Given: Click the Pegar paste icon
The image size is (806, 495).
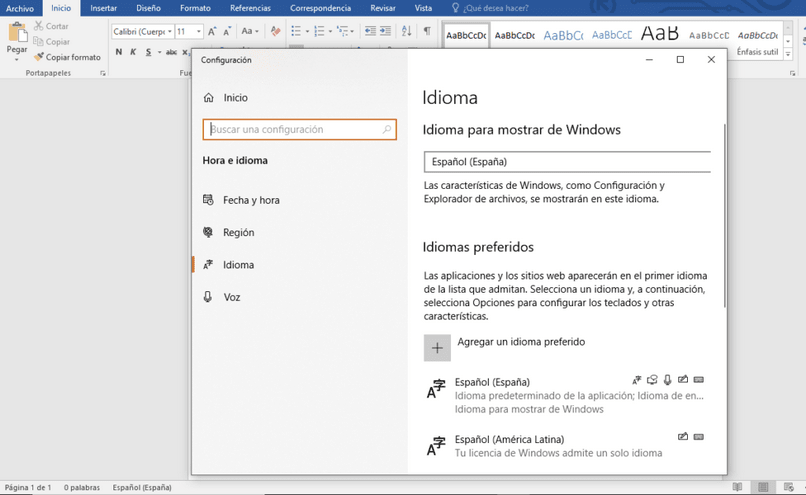Looking at the screenshot, I should coord(17,32).
